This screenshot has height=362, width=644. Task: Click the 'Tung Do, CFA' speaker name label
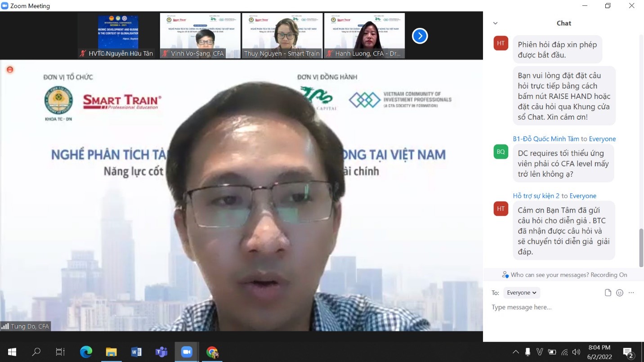[x=30, y=326]
